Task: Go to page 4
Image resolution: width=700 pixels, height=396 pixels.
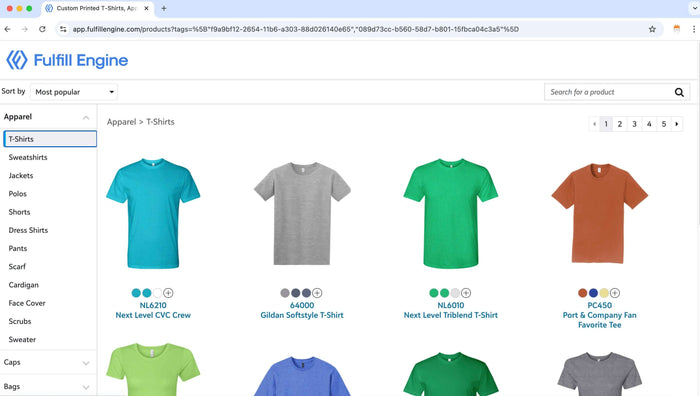Action: (x=649, y=124)
